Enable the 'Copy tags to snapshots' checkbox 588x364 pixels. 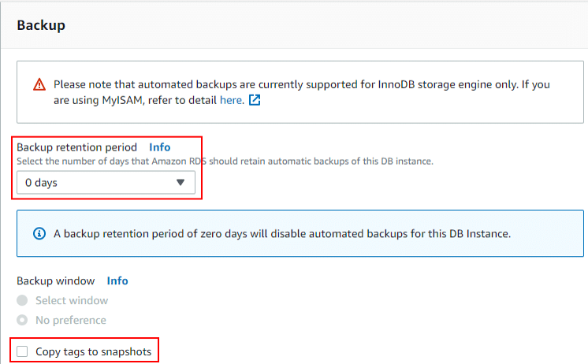22,351
